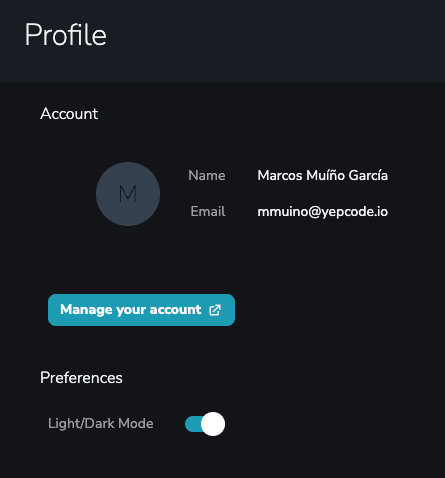445x478 pixels.
Task: Click the word account on the teal button
Action: 175,310
